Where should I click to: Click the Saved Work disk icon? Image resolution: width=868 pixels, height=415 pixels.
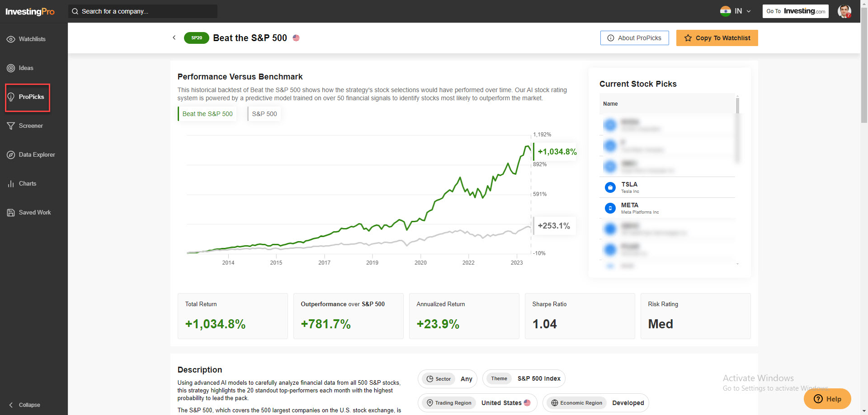11,213
